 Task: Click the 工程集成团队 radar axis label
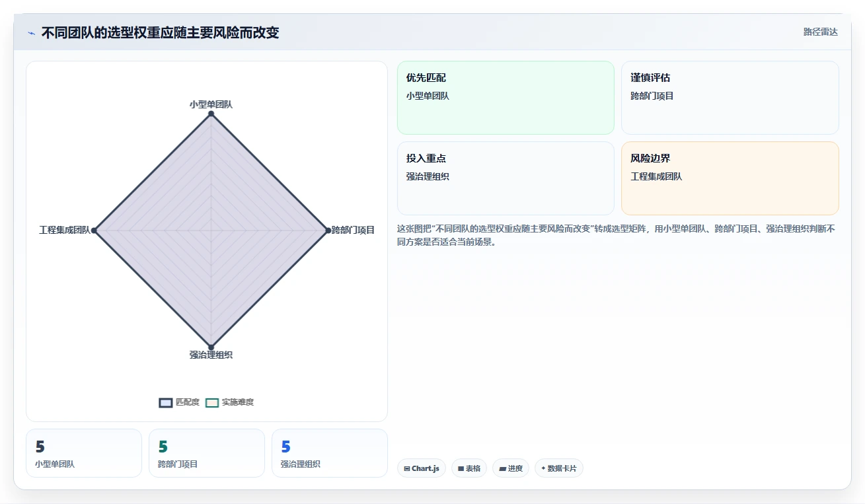tap(65, 231)
